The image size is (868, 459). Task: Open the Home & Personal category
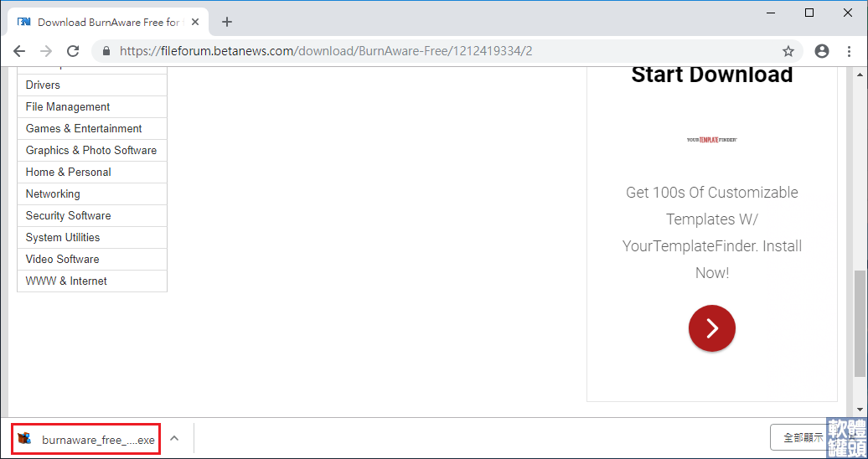coord(92,173)
